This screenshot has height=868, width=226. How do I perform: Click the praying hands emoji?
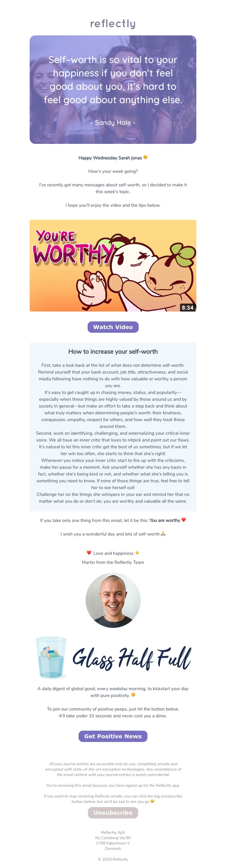click(163, 533)
